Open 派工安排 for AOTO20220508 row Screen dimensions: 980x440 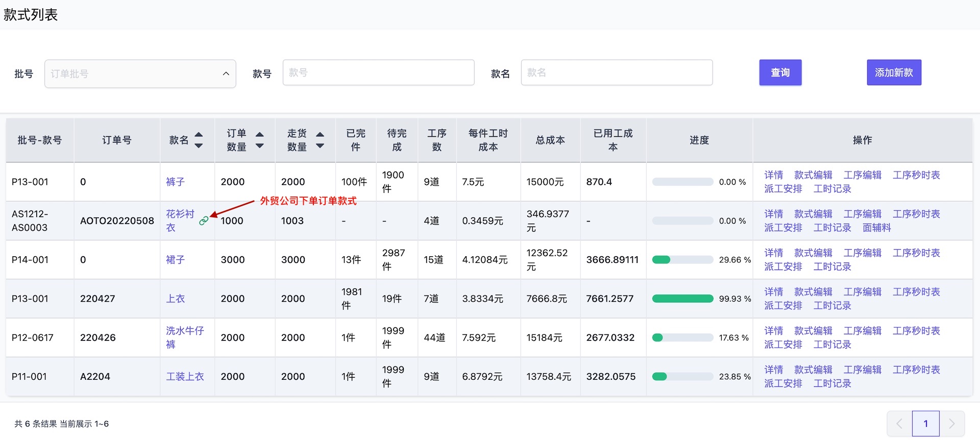coord(783,228)
